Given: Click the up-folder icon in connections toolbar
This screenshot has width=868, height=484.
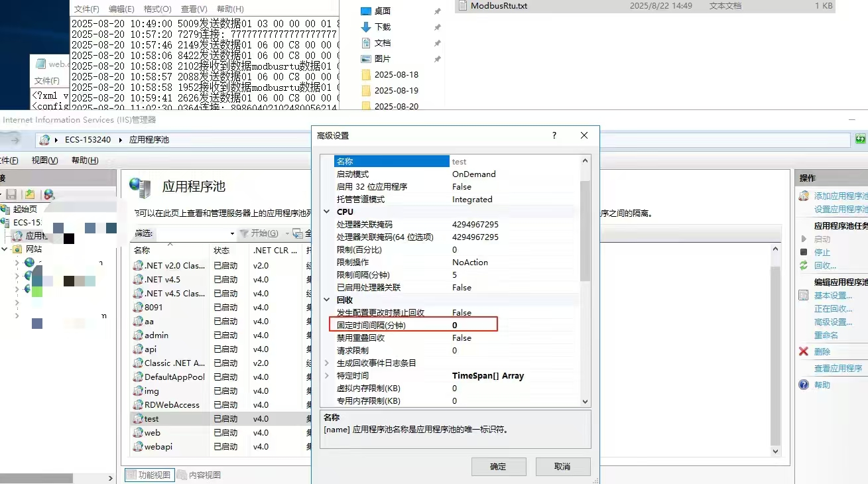Looking at the screenshot, I should 30,194.
